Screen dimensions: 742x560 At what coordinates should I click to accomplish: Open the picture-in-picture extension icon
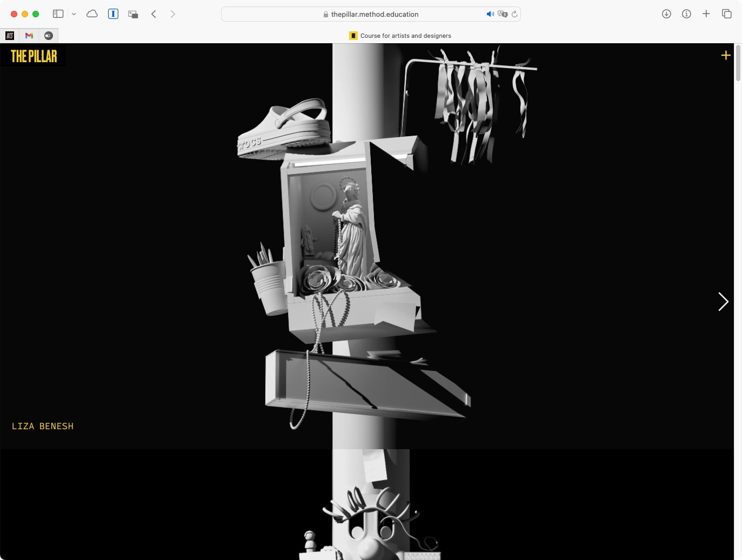click(x=133, y=14)
